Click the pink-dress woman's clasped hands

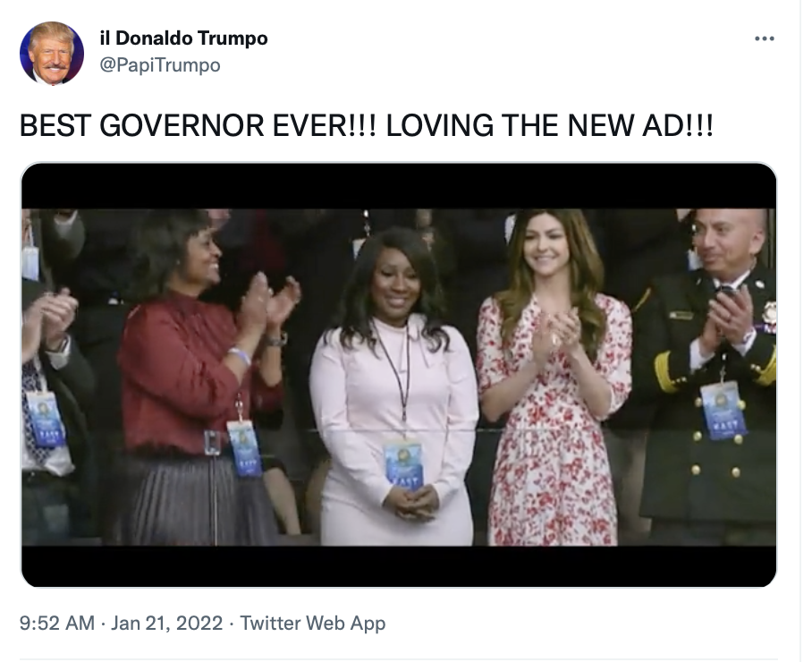pos(411,503)
